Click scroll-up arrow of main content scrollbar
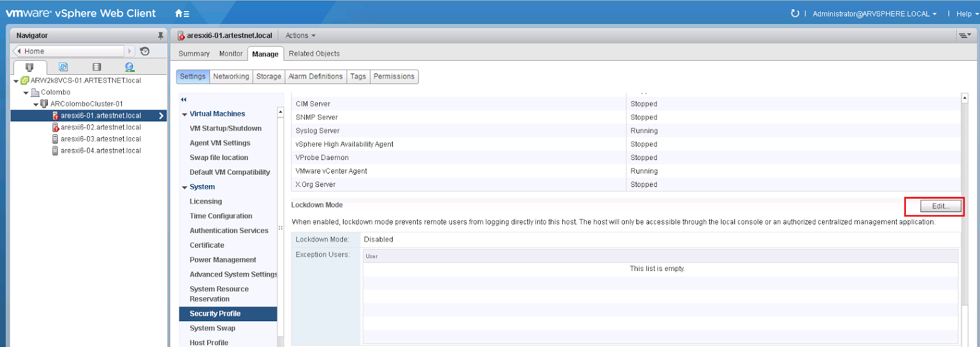 [x=965, y=98]
